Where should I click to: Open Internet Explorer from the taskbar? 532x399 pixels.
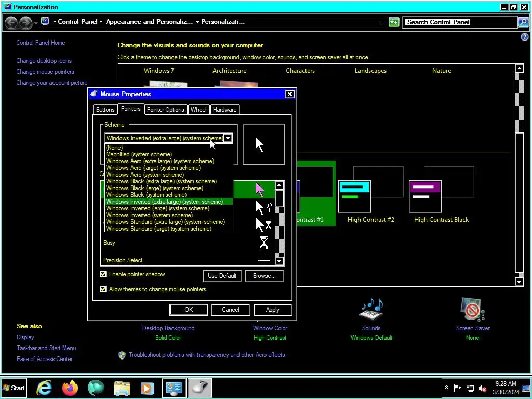44,388
